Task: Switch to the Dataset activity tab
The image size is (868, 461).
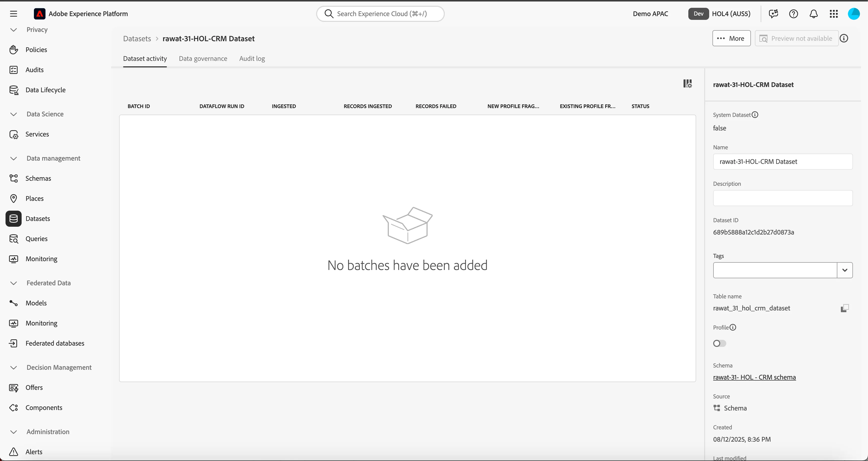Action: click(x=145, y=59)
